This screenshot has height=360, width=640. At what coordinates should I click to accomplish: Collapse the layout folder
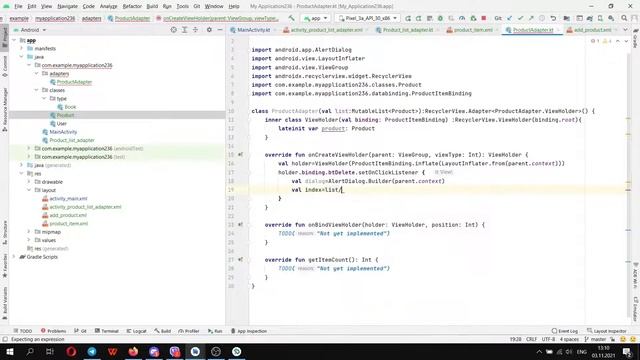click(29, 190)
